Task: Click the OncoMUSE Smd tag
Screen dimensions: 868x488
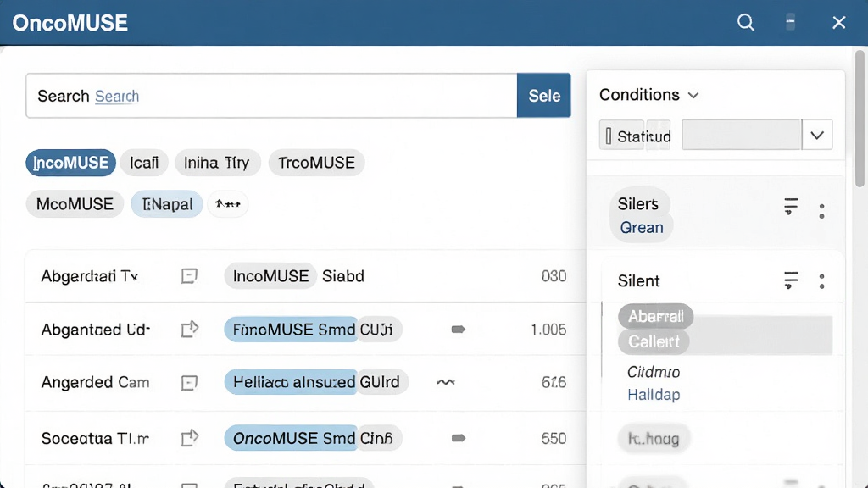Action: coord(292,438)
